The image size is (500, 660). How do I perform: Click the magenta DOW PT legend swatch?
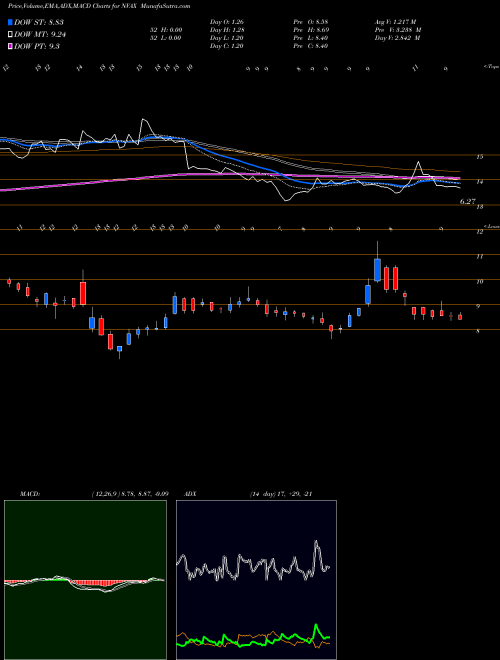(10, 46)
